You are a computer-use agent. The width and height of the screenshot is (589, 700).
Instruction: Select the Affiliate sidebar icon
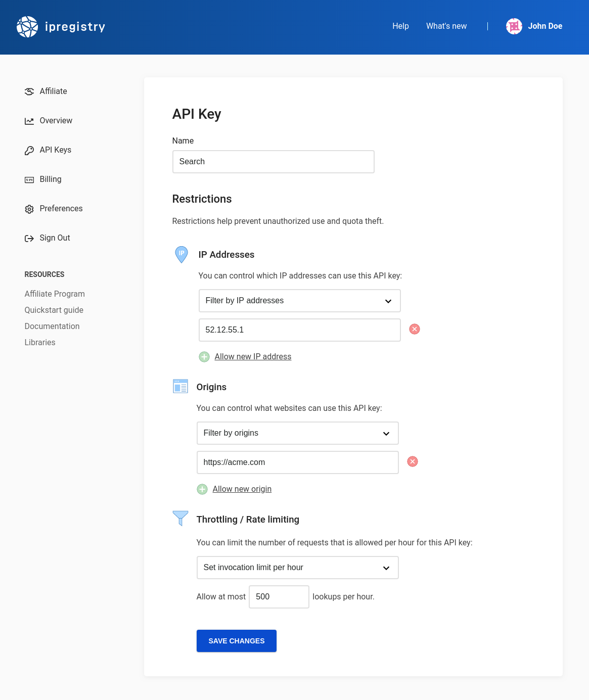pyautogui.click(x=29, y=91)
